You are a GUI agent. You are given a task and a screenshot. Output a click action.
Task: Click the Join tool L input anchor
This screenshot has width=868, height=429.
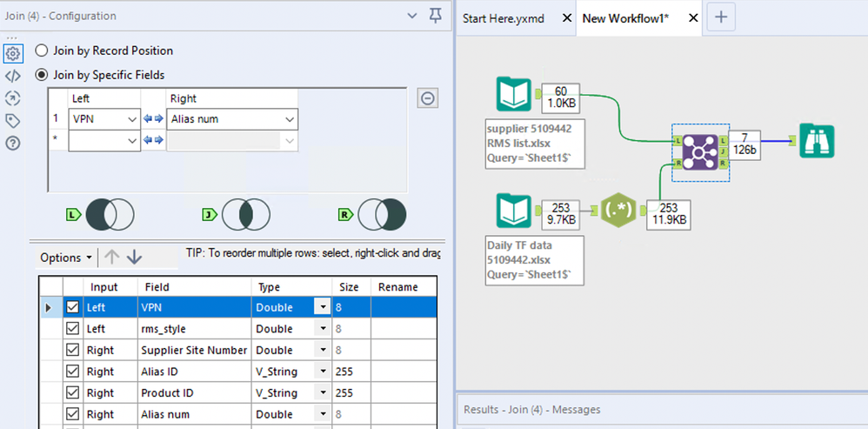(678, 141)
